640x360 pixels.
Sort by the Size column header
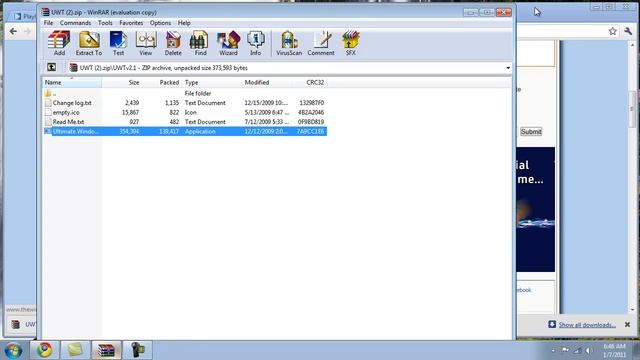(122, 82)
